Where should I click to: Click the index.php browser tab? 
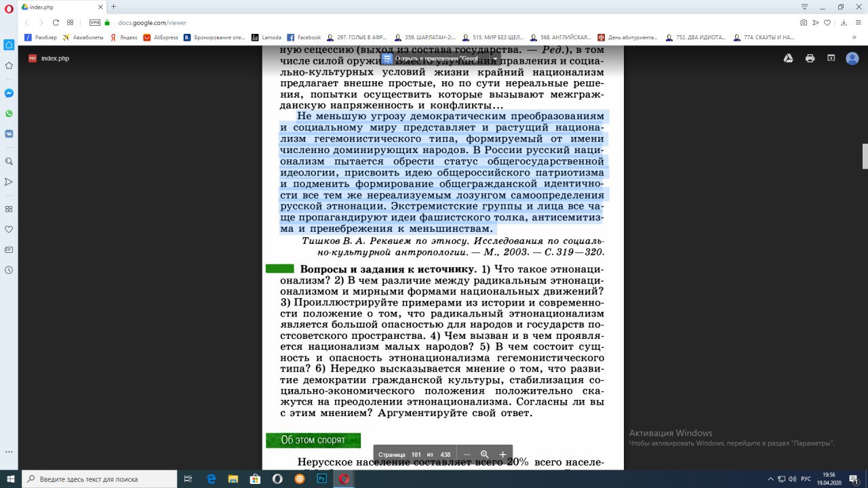click(x=61, y=7)
